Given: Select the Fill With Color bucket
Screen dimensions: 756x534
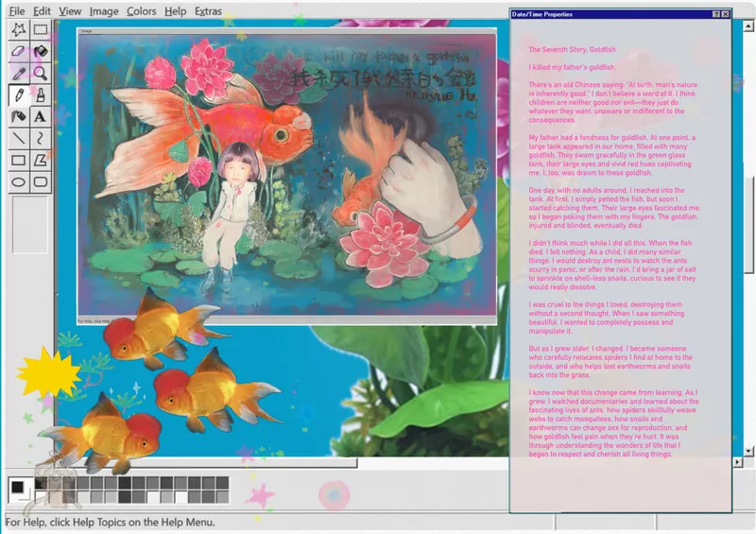Looking at the screenshot, I should click(40, 51).
